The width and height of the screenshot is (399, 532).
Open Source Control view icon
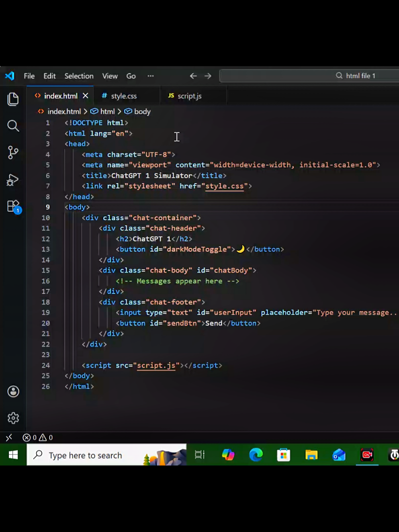[x=13, y=152]
